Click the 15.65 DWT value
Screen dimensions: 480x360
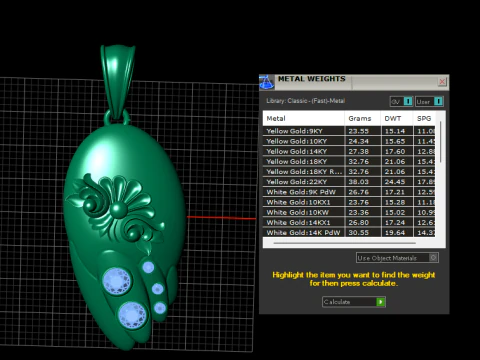point(395,141)
